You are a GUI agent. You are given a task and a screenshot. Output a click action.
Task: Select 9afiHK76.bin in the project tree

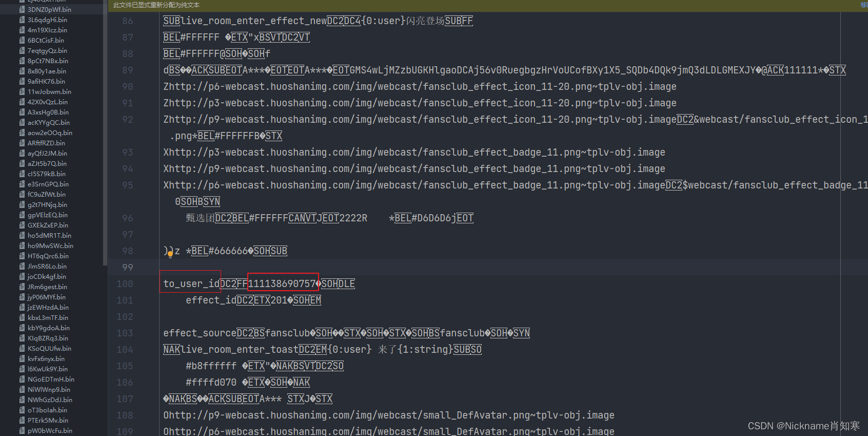point(46,81)
